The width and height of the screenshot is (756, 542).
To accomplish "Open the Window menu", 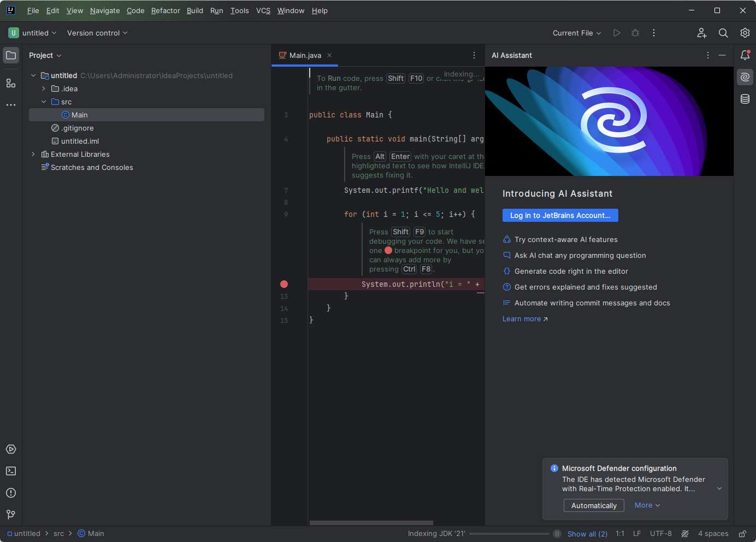I will 291,10.
